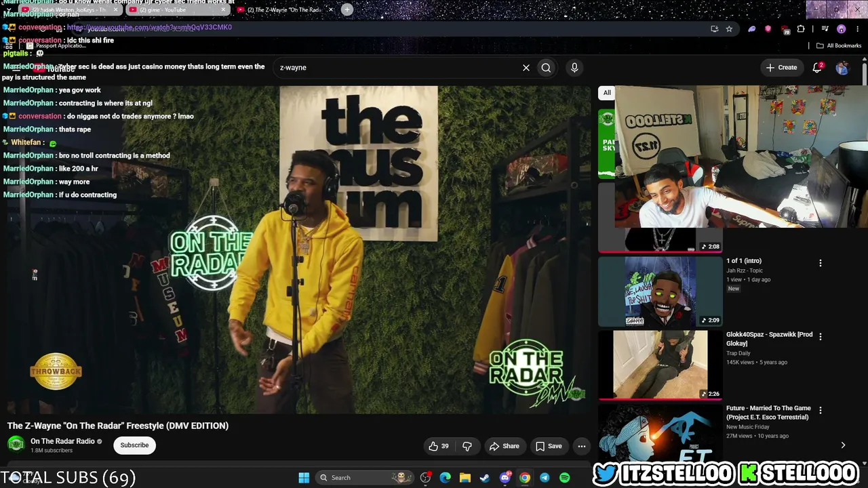Open options for '1 of 1 (intro)' video

point(821,263)
